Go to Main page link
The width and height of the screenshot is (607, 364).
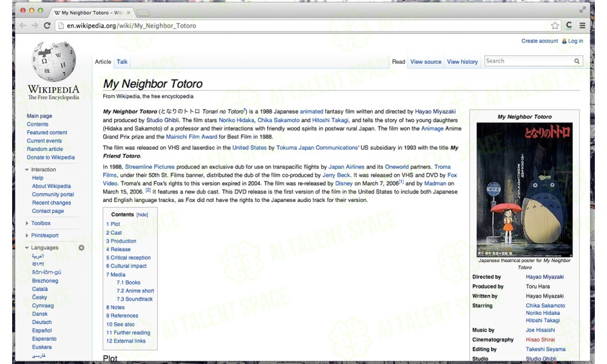pyautogui.click(x=39, y=116)
